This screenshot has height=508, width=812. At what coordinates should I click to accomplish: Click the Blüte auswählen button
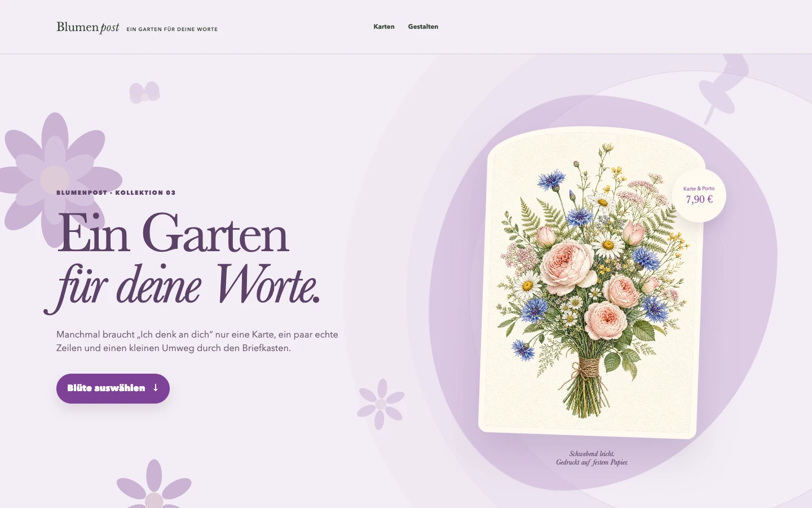[x=113, y=388]
